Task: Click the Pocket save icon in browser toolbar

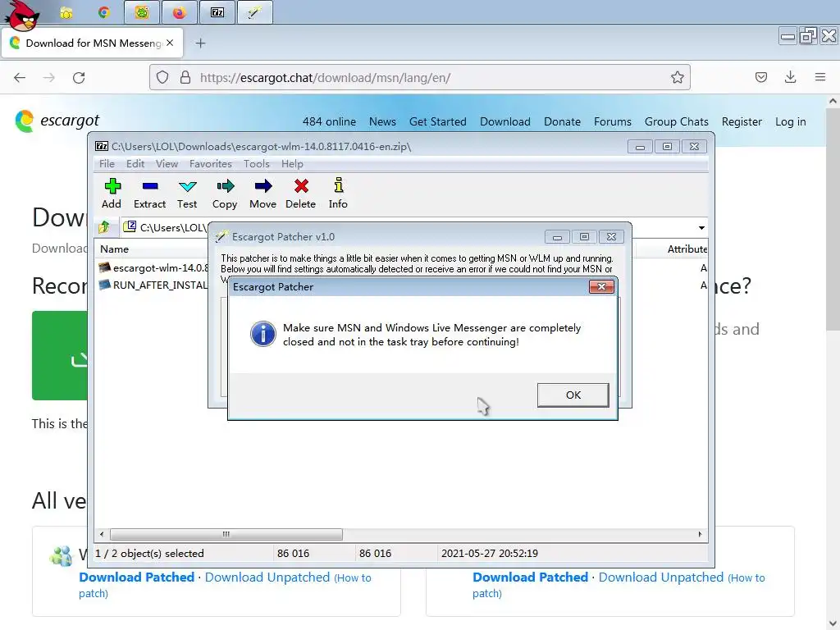Action: pyautogui.click(x=760, y=78)
